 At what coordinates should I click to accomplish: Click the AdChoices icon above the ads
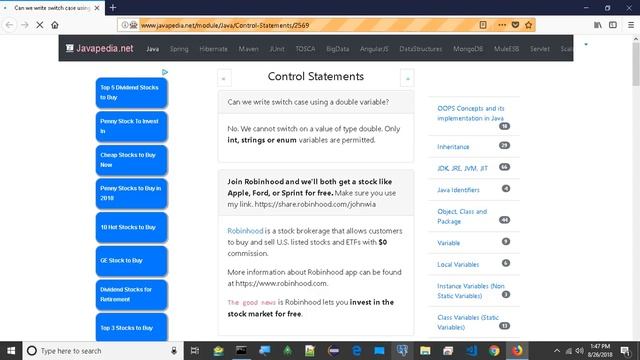click(165, 72)
